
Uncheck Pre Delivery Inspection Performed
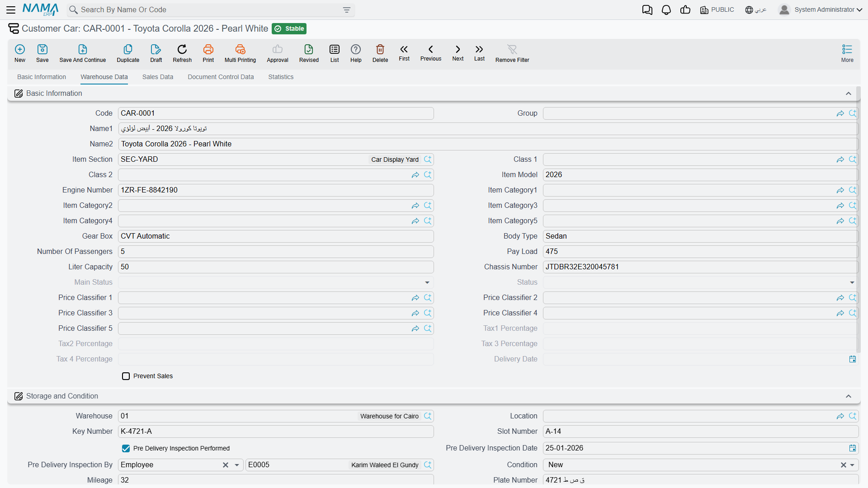tap(126, 448)
